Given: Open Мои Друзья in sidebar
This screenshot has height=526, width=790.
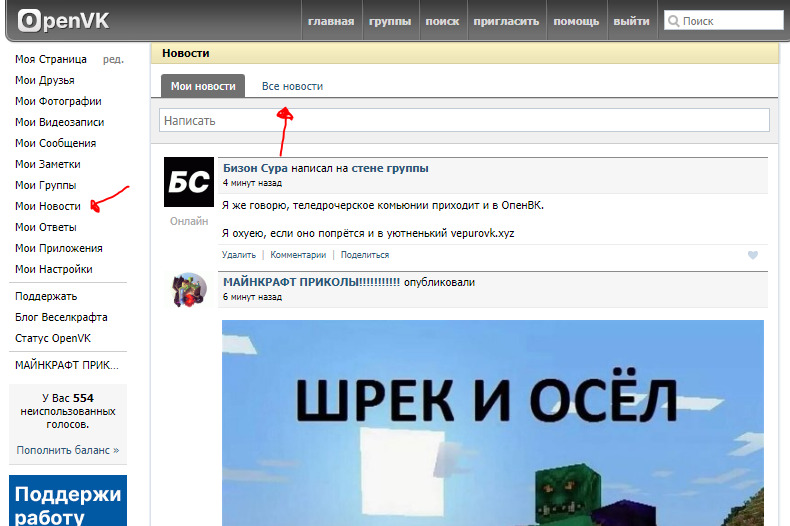Looking at the screenshot, I should click(45, 80).
